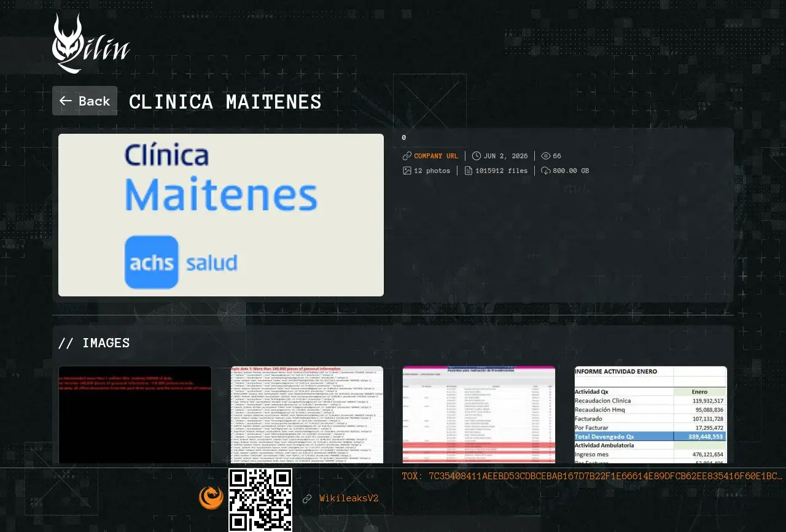Screen dimensions: 786x532
Task: Click the 66 views count
Action: pyautogui.click(x=557, y=156)
